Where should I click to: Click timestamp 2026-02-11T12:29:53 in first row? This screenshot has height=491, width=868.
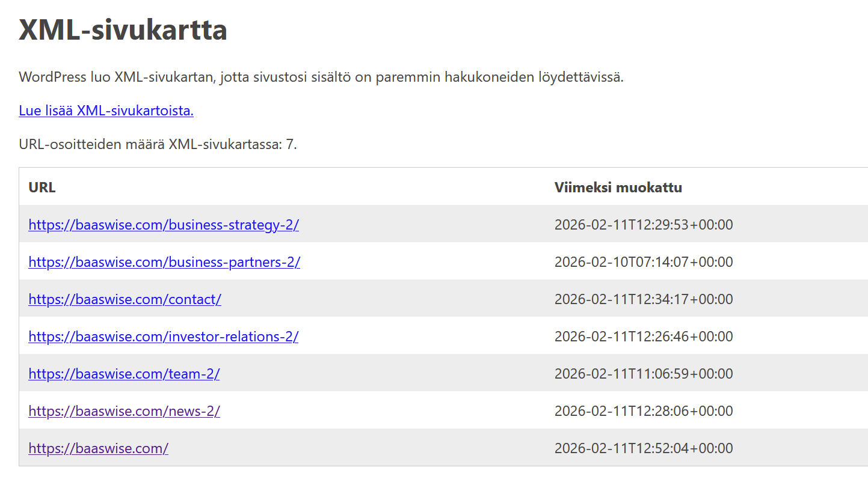pyautogui.click(x=643, y=225)
